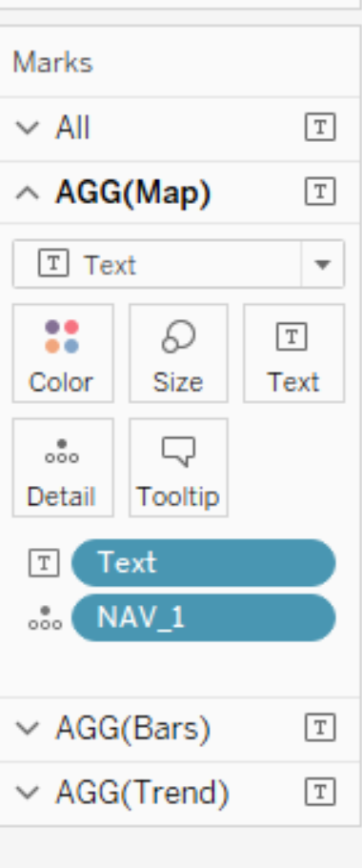Expand the All marks section
Screen dimensions: 362x868
pyautogui.click(x=28, y=128)
